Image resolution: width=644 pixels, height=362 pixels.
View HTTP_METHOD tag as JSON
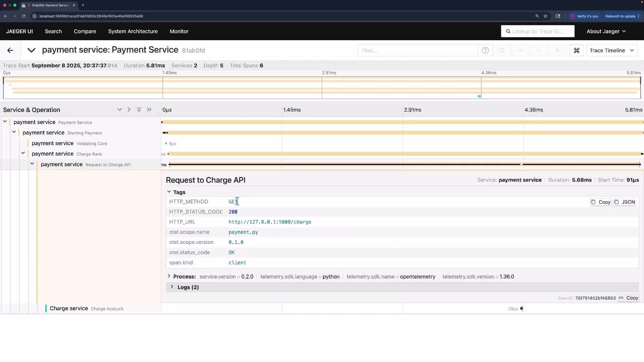click(625, 202)
